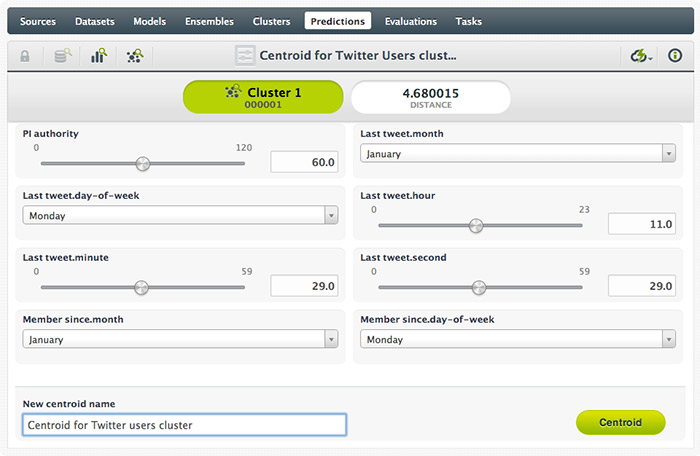The image size is (700, 456).
Task: Click the centroid icon beside the title
Action: tap(244, 56)
